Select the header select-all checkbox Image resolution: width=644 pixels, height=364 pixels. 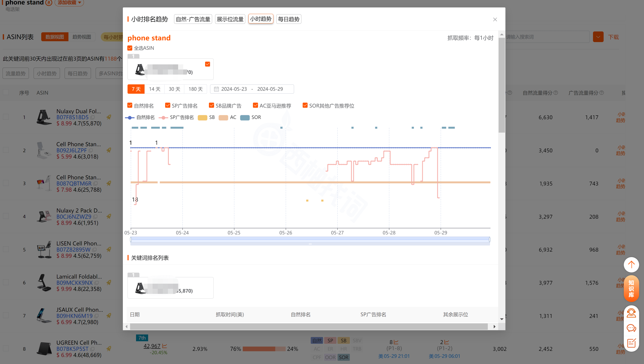coord(6,92)
